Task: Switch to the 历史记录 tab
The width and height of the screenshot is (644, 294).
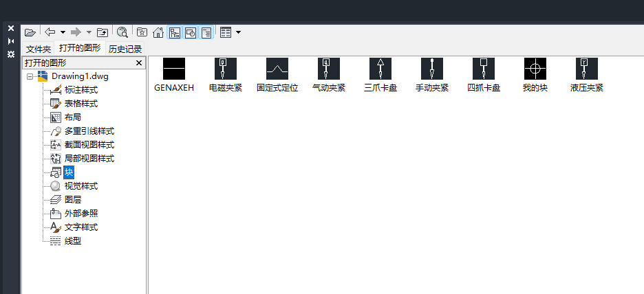Action: pos(125,49)
